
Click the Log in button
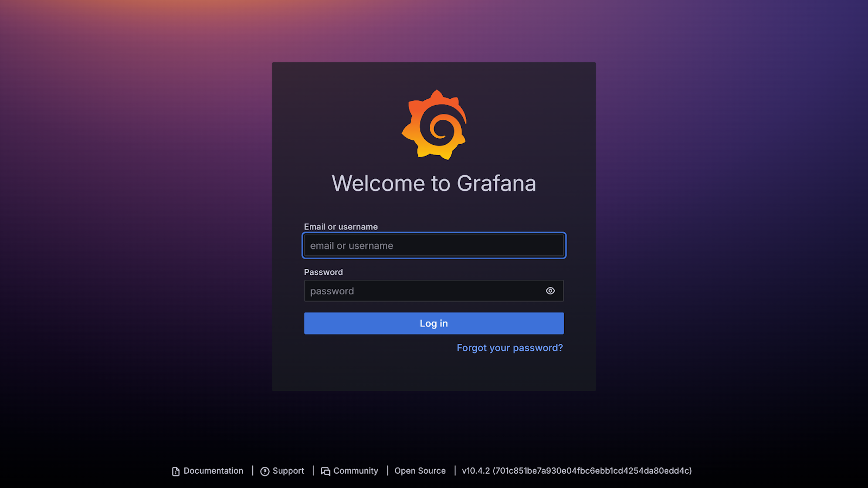pyautogui.click(x=434, y=323)
